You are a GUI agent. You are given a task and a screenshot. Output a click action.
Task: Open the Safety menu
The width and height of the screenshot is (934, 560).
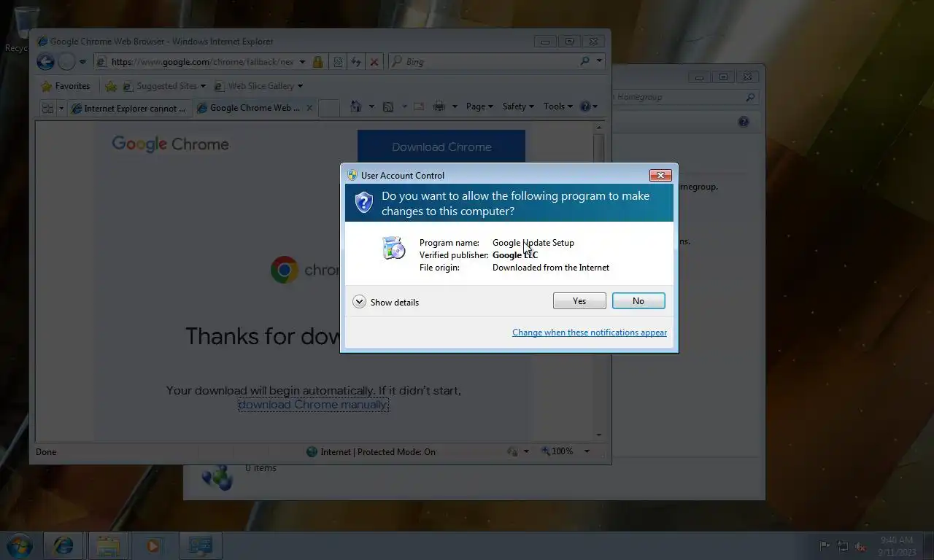(x=518, y=106)
